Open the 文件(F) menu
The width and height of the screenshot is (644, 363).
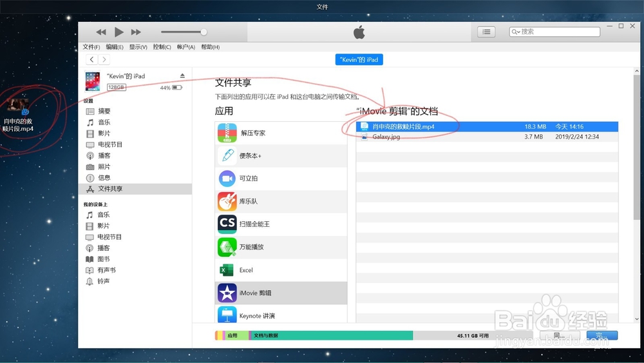[x=91, y=47]
